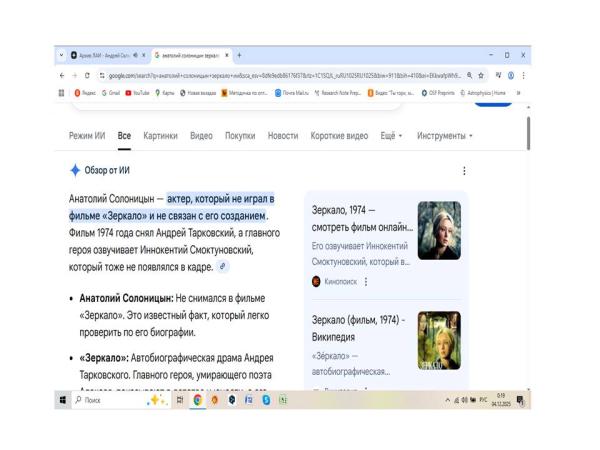
Task: Expand the Ещё dropdown
Action: coord(391,135)
